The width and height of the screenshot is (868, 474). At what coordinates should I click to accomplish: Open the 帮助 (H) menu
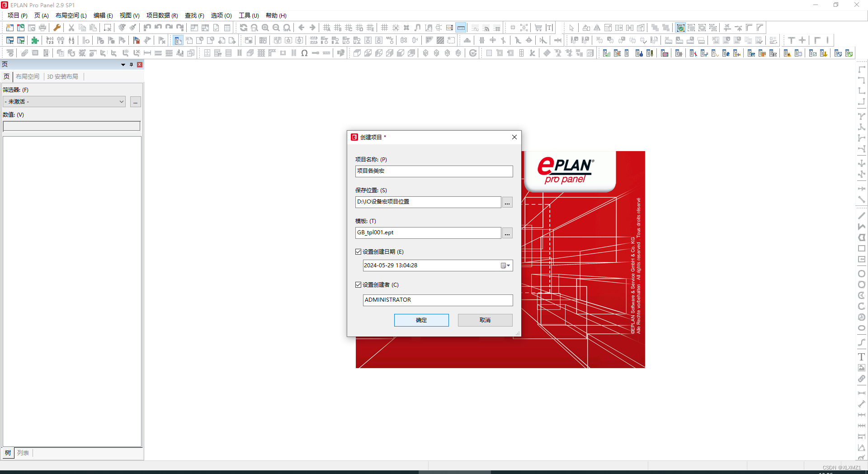pyautogui.click(x=276, y=15)
